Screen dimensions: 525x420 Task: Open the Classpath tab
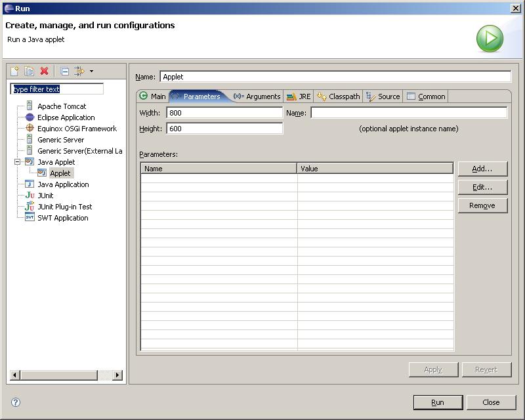339,96
